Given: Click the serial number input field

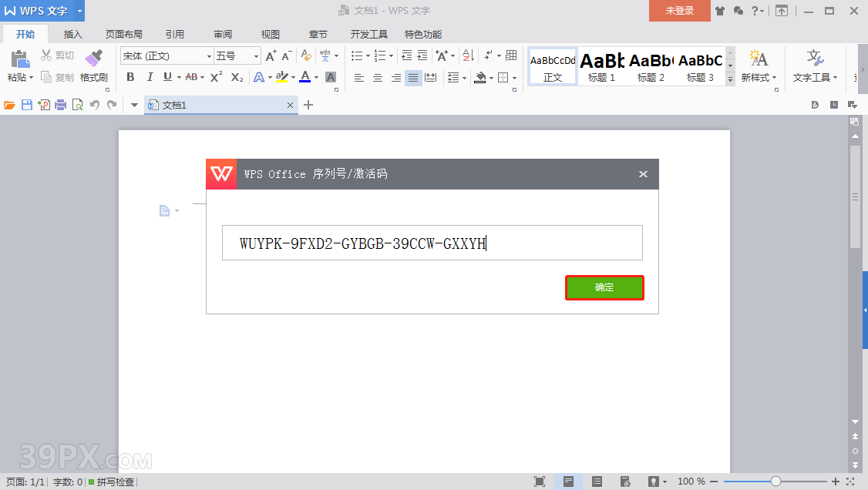Looking at the screenshot, I should tap(432, 243).
